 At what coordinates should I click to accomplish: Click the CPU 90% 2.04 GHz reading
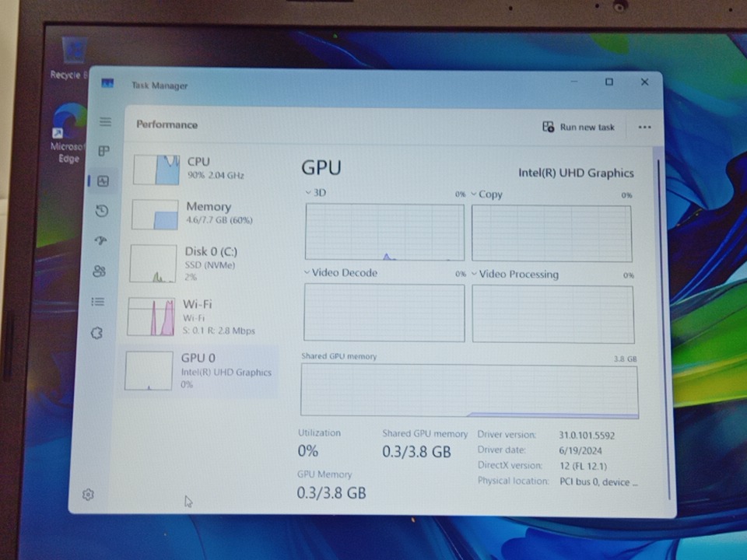coord(216,175)
